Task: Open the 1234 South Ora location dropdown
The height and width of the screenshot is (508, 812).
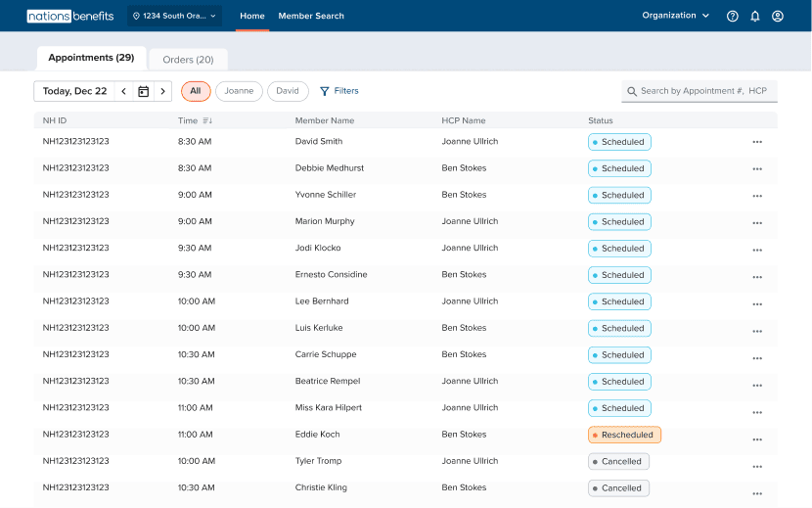Action: click(x=174, y=16)
